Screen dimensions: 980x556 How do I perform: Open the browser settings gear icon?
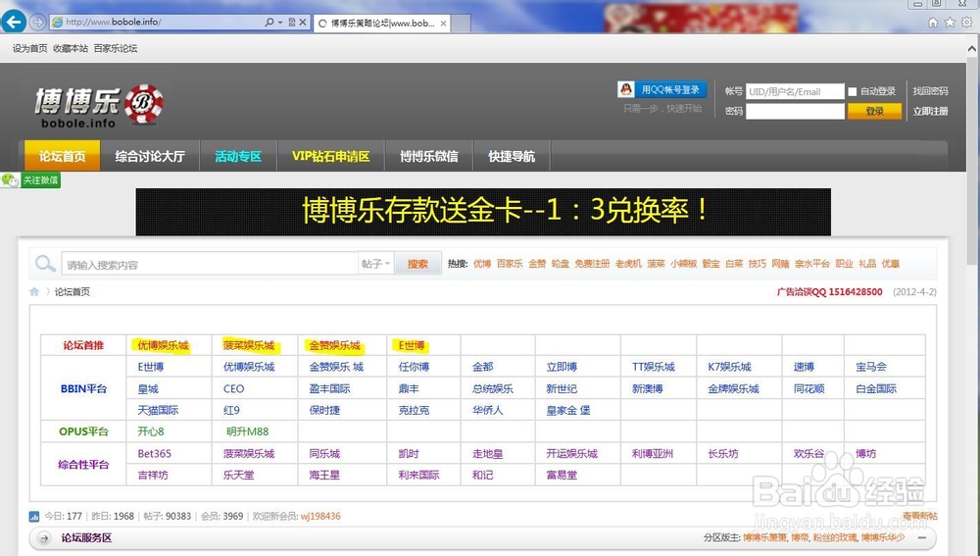coord(967,23)
